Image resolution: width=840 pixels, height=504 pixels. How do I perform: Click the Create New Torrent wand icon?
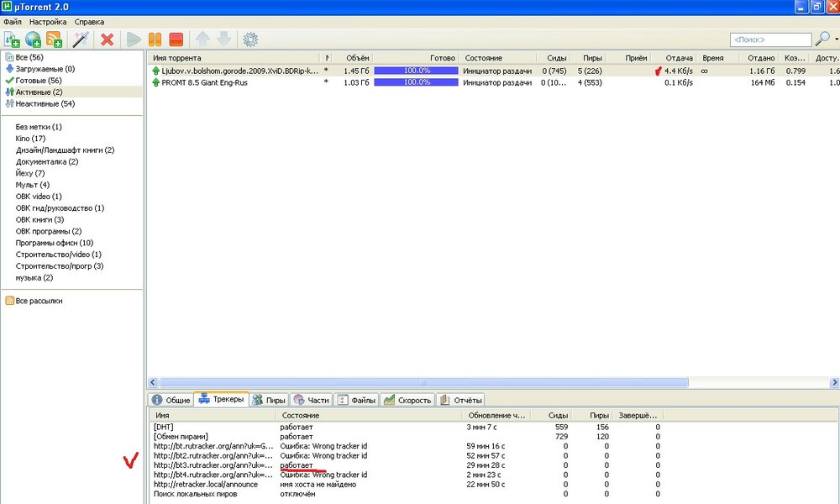tap(81, 39)
